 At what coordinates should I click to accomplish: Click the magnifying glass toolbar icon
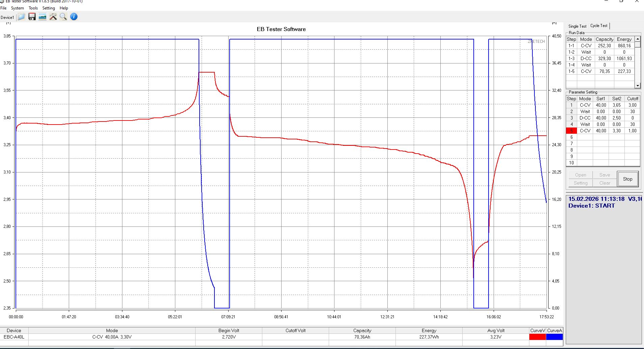(63, 17)
